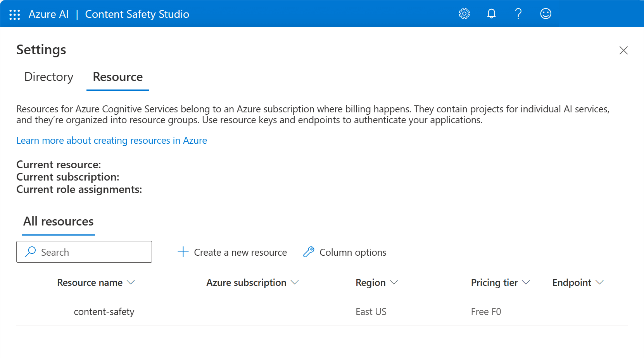Open Learn more about creating resources link
Image resolution: width=644 pixels, height=358 pixels.
click(x=112, y=141)
